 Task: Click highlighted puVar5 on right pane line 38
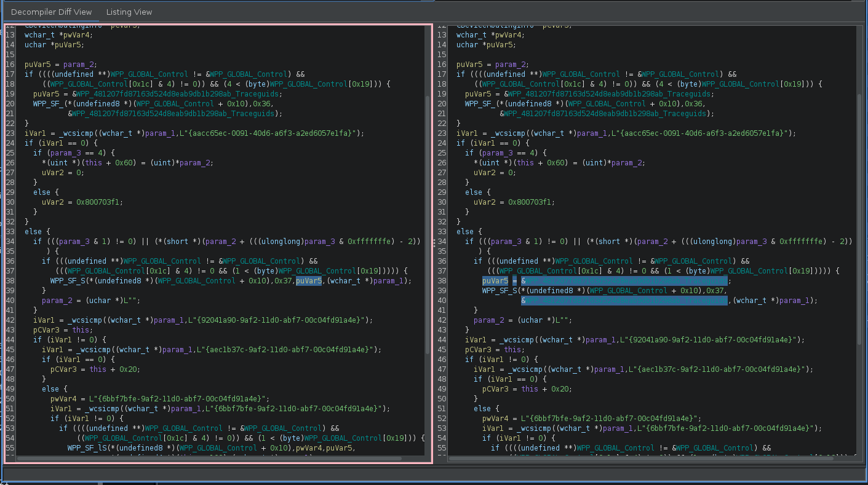[x=495, y=281]
